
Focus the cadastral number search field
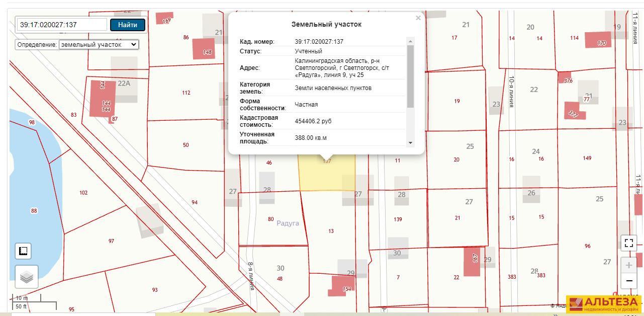tap(62, 25)
